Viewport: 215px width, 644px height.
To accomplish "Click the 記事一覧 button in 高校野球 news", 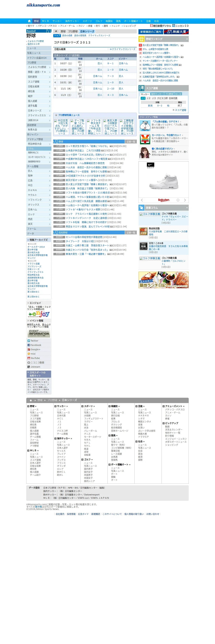I will (x=131, y=233).
